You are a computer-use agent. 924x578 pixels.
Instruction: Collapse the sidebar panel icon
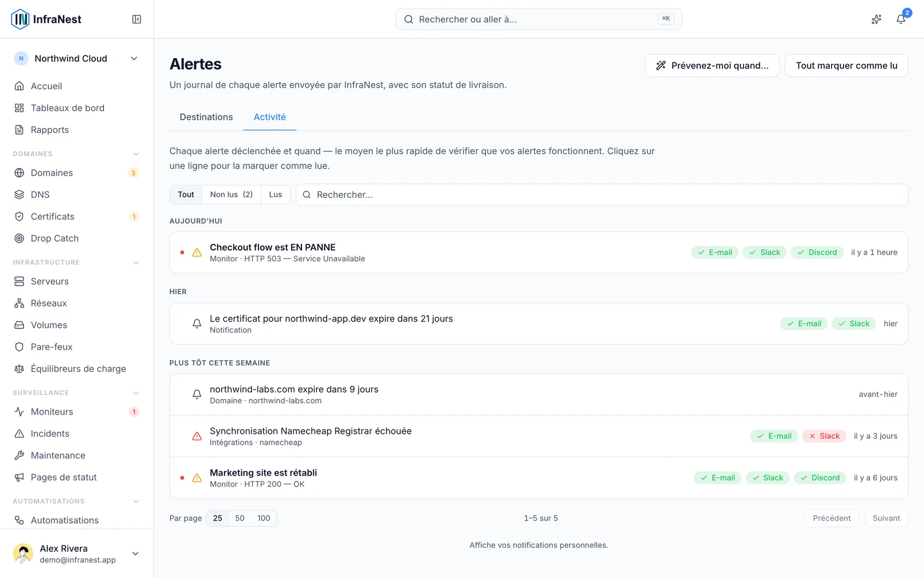coord(137,19)
